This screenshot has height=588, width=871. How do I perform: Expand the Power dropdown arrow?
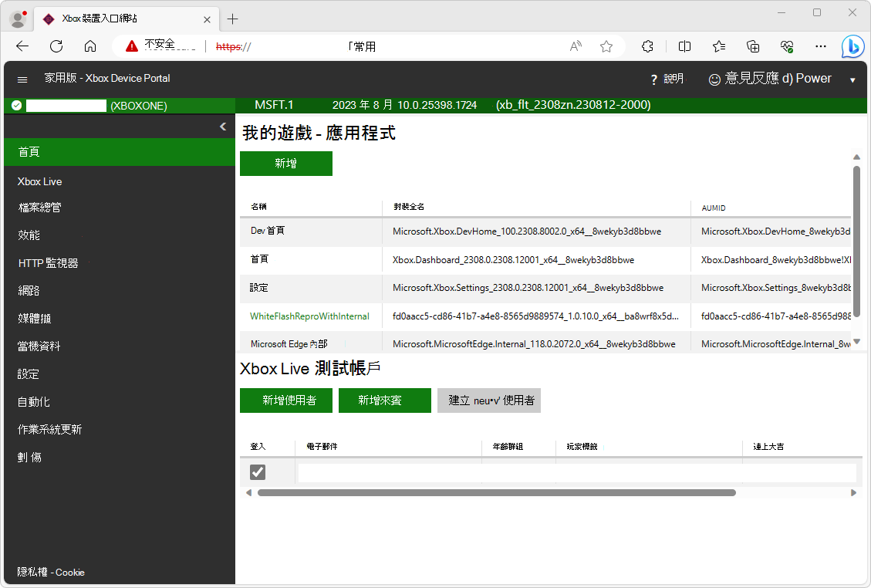pyautogui.click(x=852, y=80)
